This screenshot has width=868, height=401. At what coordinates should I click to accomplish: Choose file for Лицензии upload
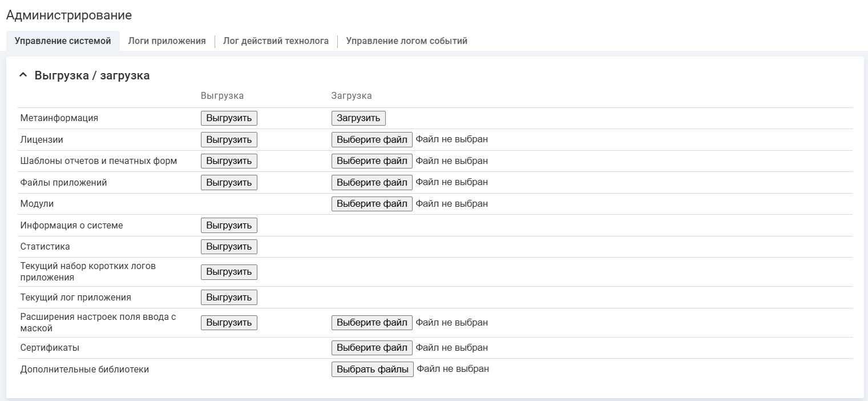click(372, 139)
